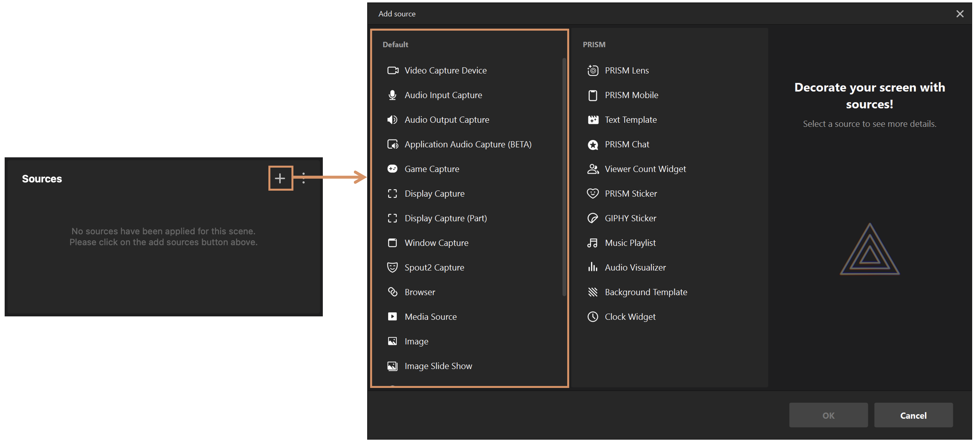Close the Add source dialog
The width and height of the screenshot is (980, 447).
pos(960,14)
